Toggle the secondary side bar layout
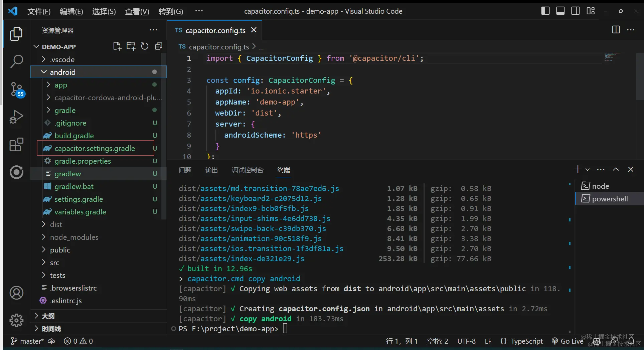 pyautogui.click(x=576, y=11)
